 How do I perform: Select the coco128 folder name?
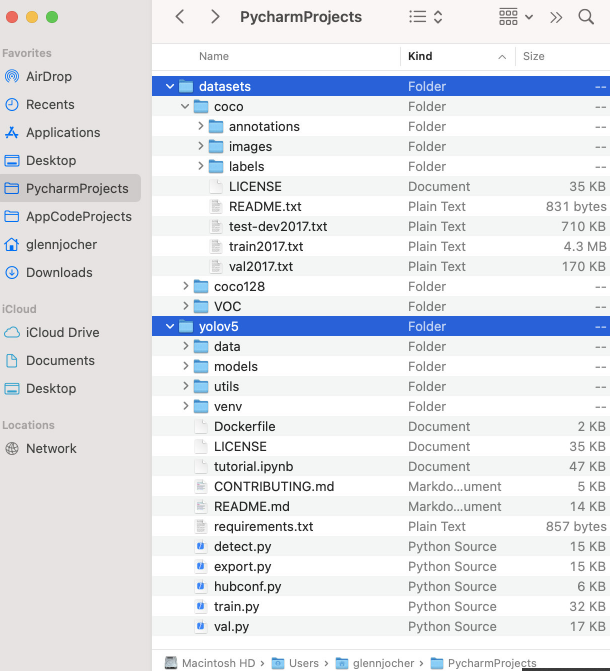239,286
